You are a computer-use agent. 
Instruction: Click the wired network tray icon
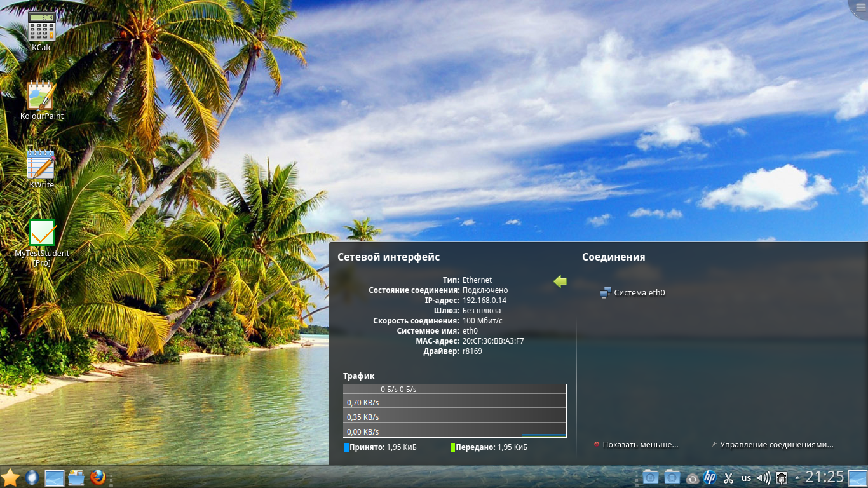tap(782, 478)
